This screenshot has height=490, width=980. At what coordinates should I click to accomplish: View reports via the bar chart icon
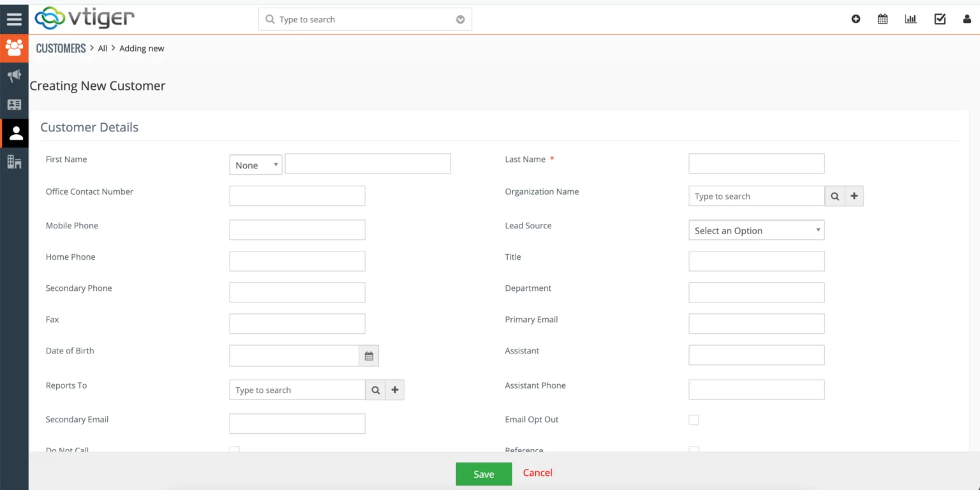point(910,19)
